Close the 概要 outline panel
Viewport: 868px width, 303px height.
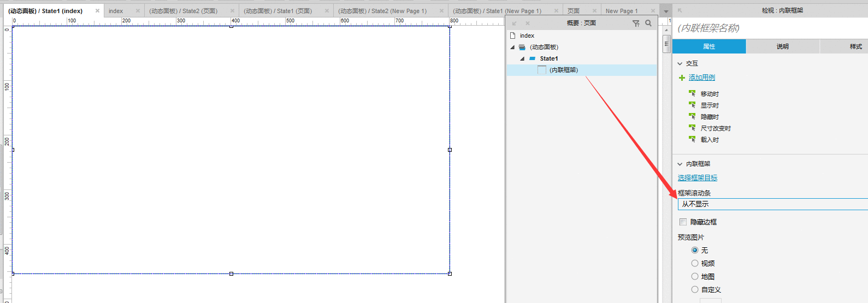pyautogui.click(x=528, y=23)
